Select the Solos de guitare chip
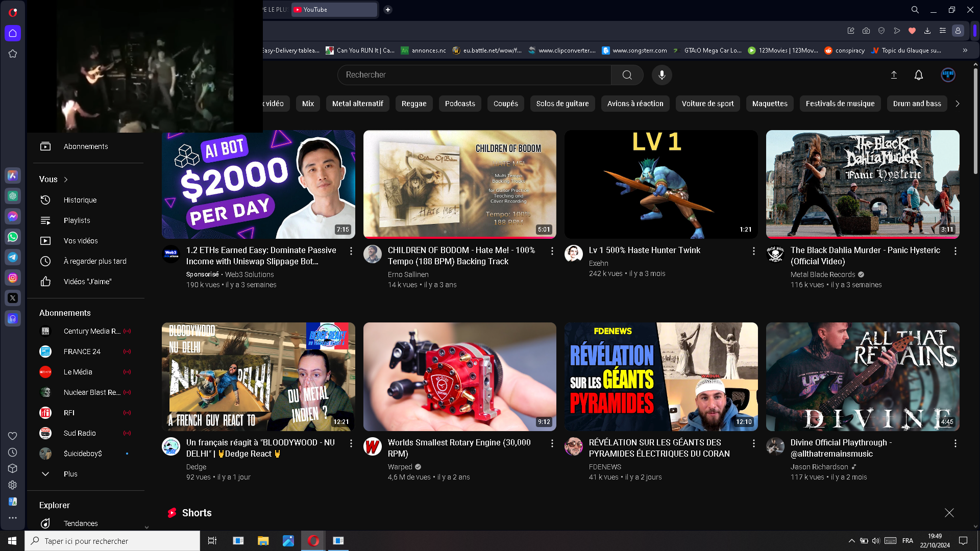The image size is (980, 551). tap(562, 104)
